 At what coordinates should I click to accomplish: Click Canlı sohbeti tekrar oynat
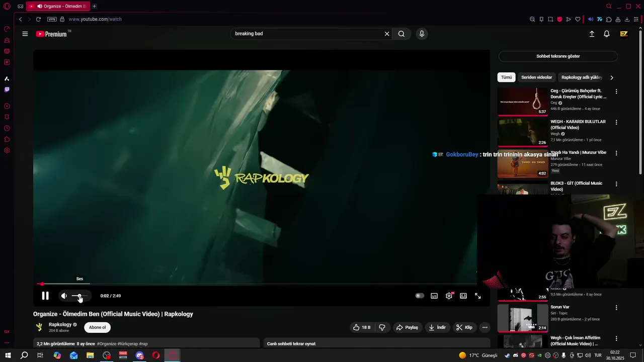(291, 344)
